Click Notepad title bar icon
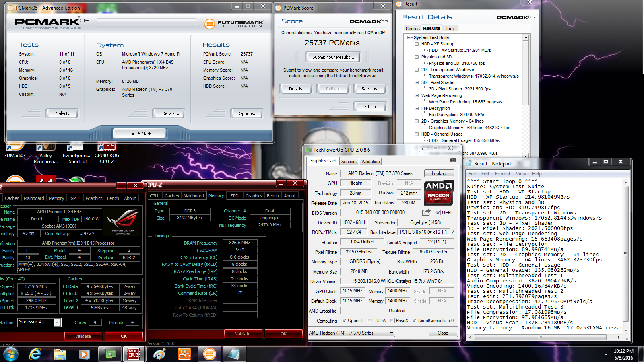The image size is (644, 362). tap(469, 163)
